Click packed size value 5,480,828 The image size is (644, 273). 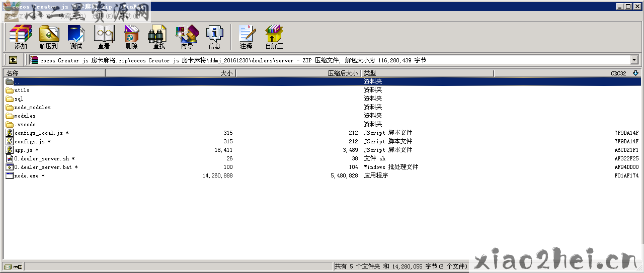(x=344, y=175)
